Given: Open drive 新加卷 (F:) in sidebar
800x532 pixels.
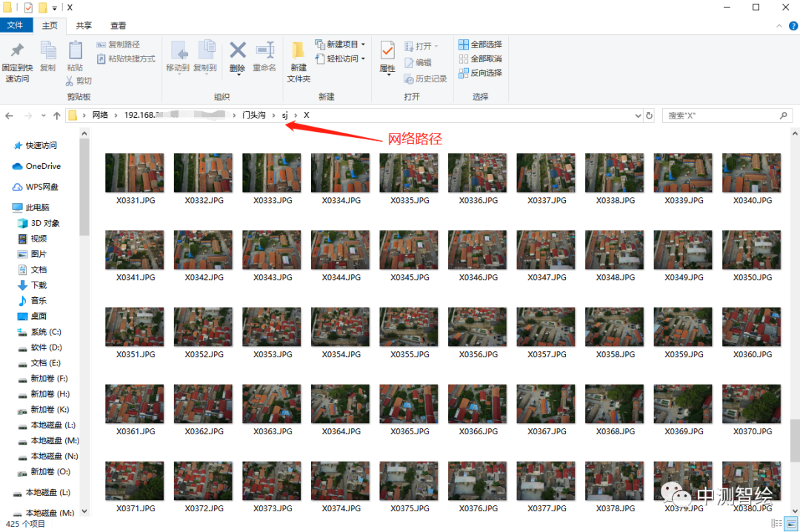Looking at the screenshot, I should coord(43,379).
